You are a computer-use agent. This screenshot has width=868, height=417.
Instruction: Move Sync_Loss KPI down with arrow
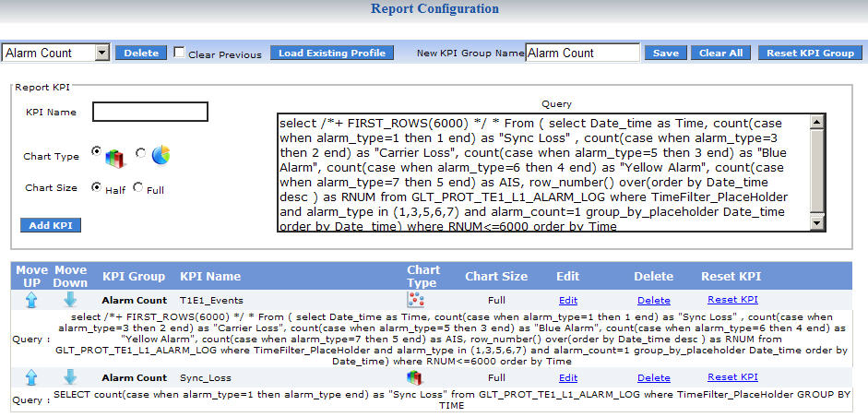point(70,377)
